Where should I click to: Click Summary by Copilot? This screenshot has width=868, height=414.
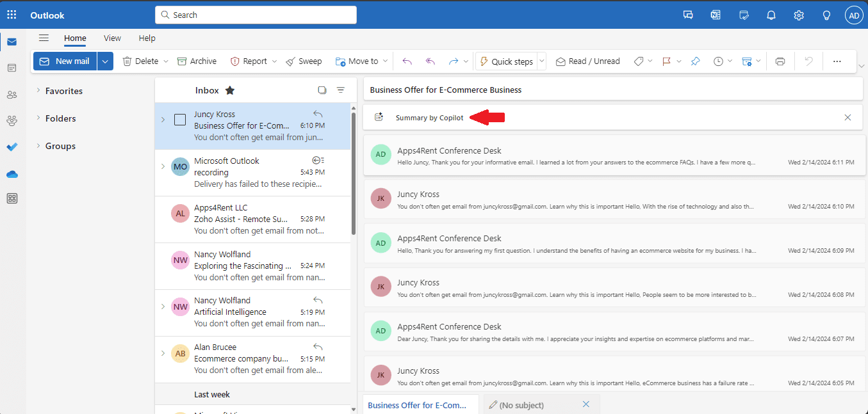pos(429,118)
